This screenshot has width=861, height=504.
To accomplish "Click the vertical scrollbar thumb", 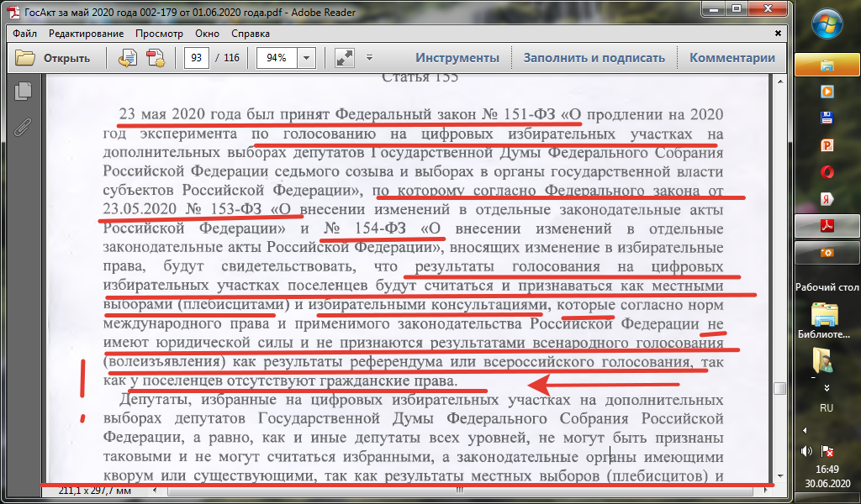I will [x=779, y=389].
